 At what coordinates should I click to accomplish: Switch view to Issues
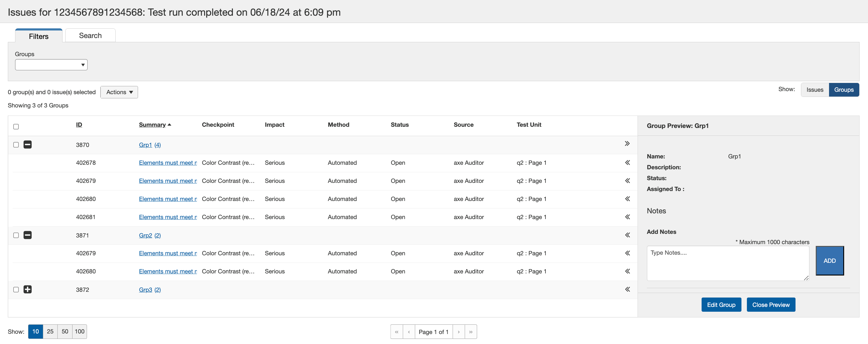point(815,90)
